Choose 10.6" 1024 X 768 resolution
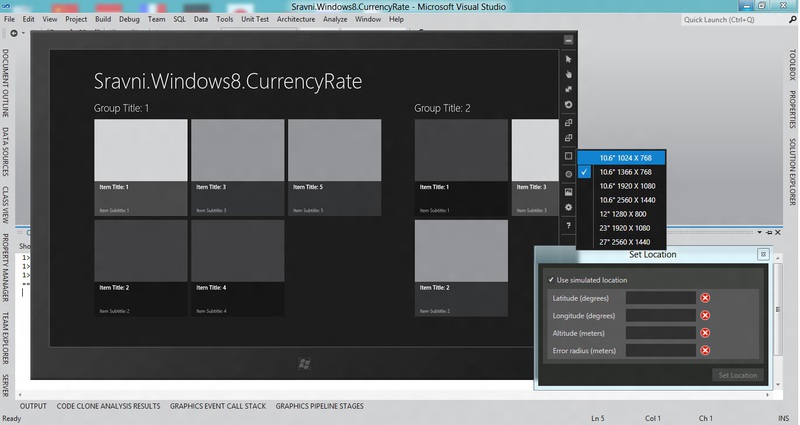Viewport: 800px width, 425px height. tap(621, 158)
